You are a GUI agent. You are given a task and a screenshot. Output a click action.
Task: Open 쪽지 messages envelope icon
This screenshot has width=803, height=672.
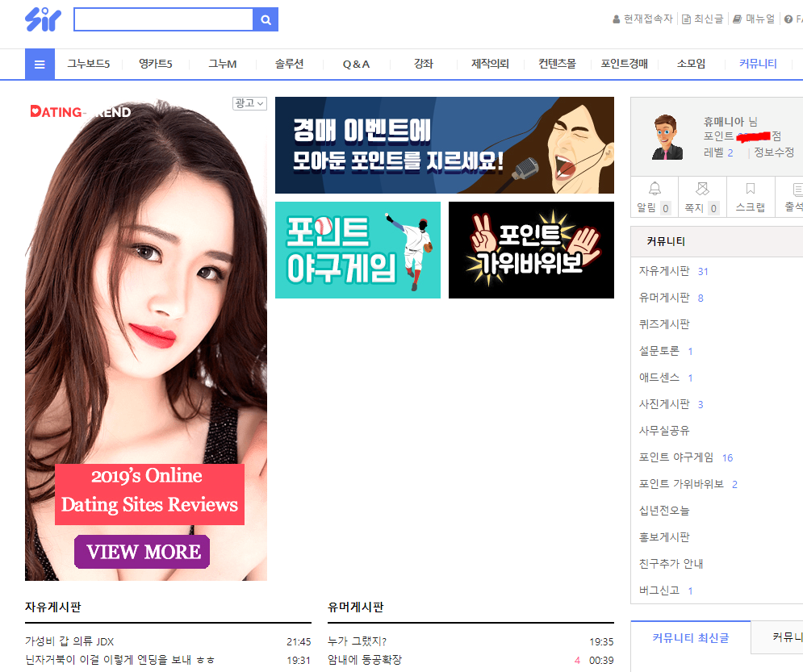(x=702, y=190)
